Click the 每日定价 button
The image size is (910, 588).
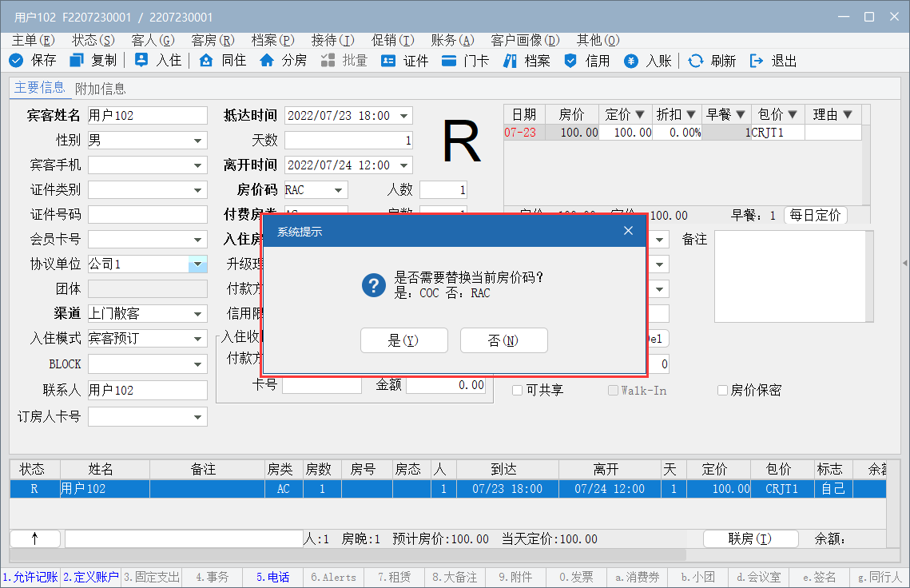point(816,216)
